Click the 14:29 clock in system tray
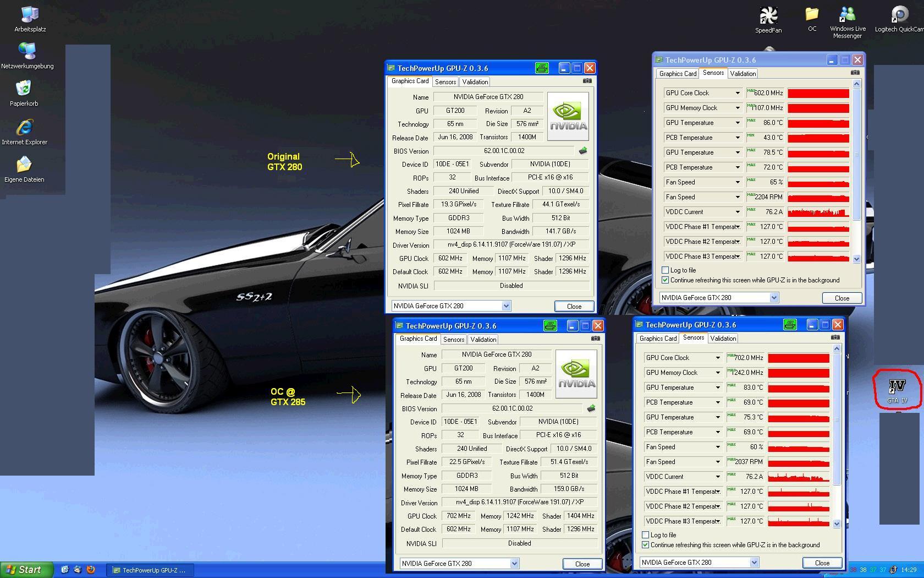The height and width of the screenshot is (578, 924). (x=909, y=570)
